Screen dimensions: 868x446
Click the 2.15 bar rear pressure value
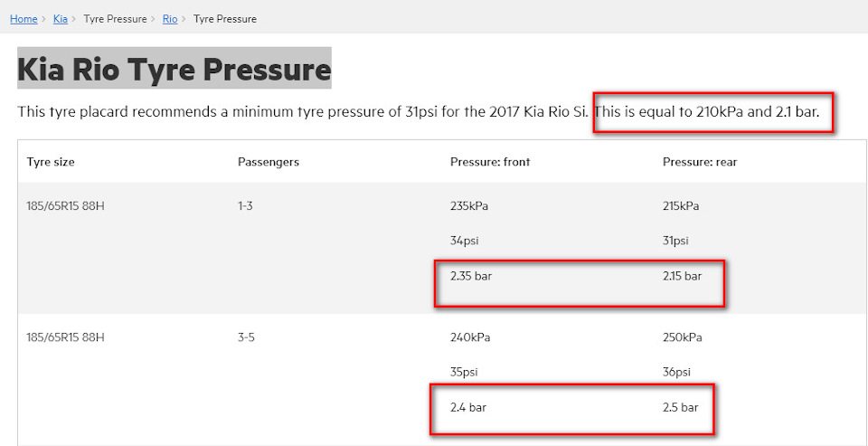pyautogui.click(x=682, y=276)
